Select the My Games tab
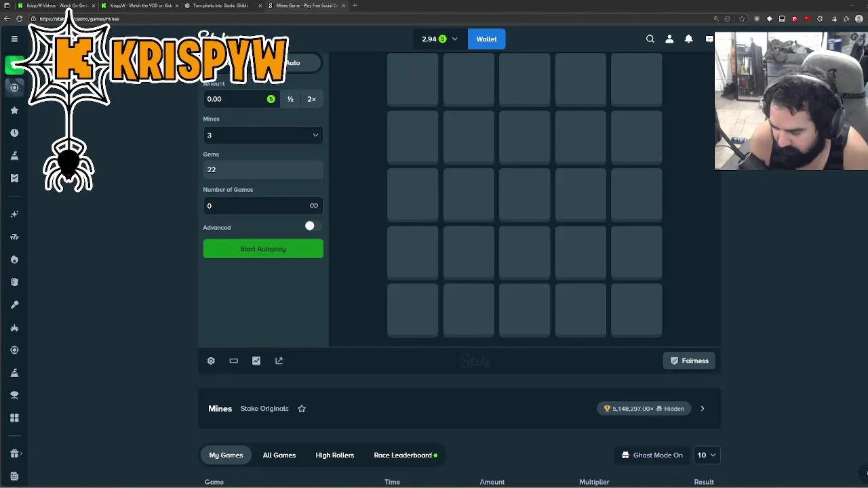Viewport: 868px width, 488px height. tap(226, 455)
